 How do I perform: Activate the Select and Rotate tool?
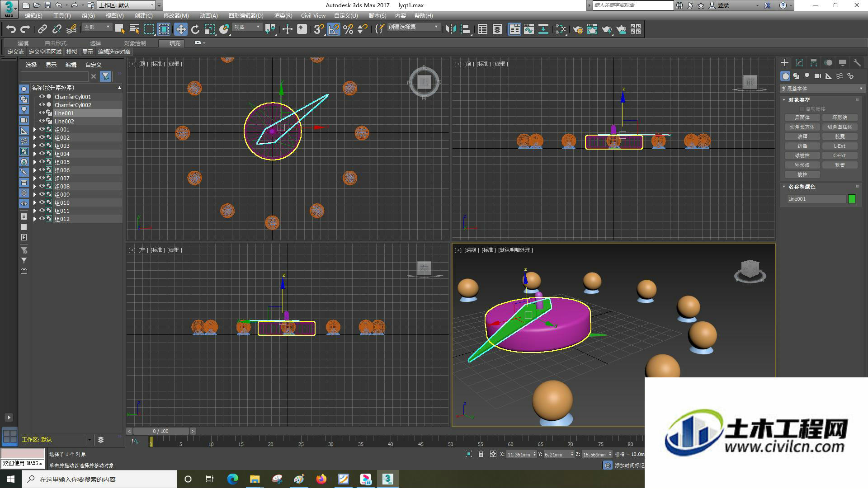195,29
